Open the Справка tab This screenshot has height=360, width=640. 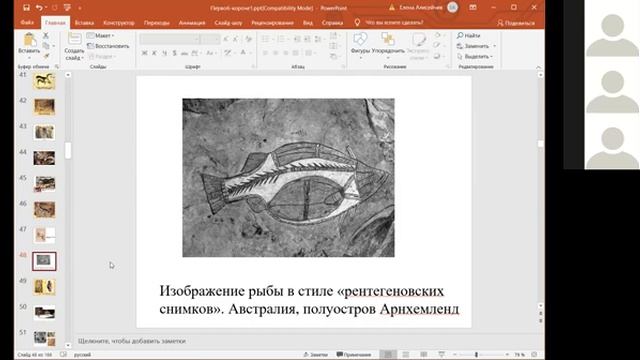[332, 23]
